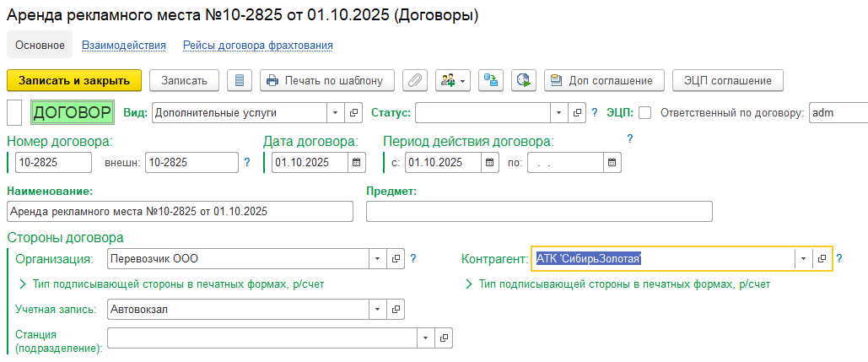This screenshot has width=868, height=362.
Task: Switch to the Взаимодействия tab
Action: [123, 45]
